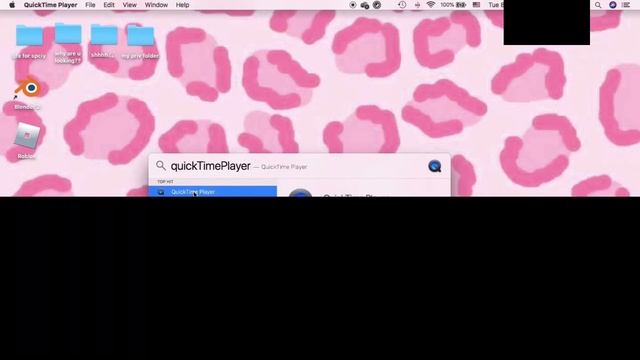This screenshot has height=360, width=640.
Task: Click the eject-style icon left of Wi-Fi
Action: (417, 5)
